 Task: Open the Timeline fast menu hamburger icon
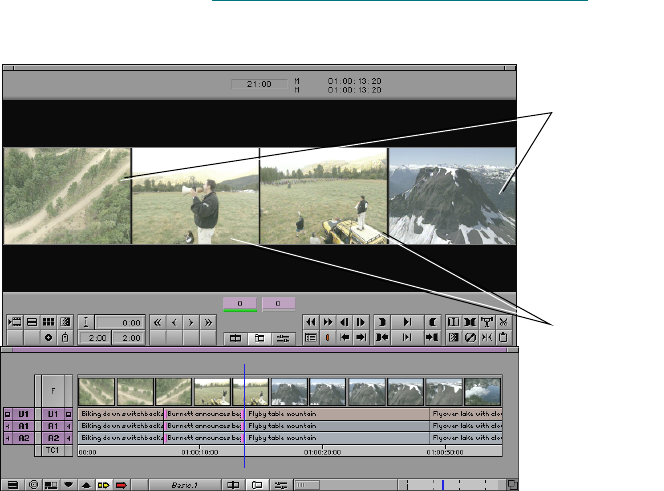[13, 485]
